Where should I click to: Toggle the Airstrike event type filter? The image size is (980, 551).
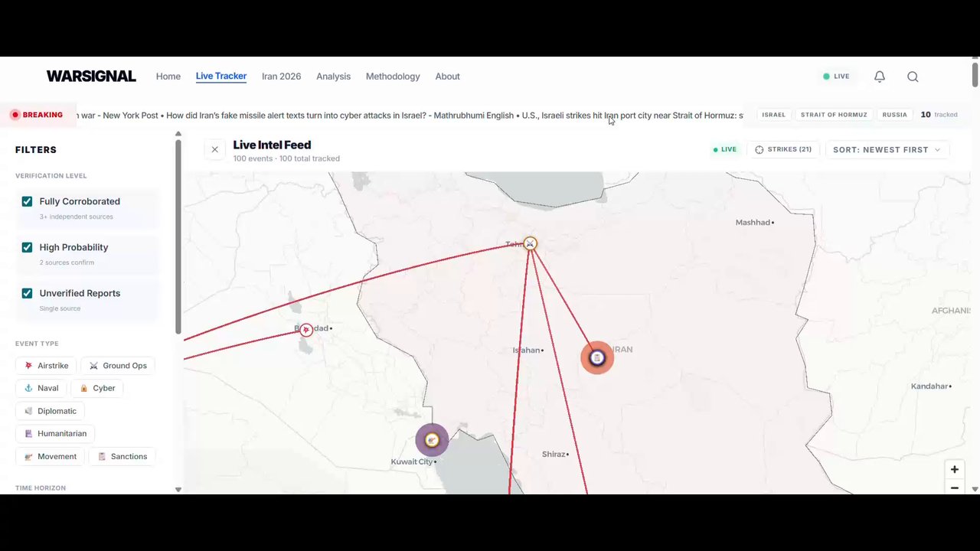point(46,366)
